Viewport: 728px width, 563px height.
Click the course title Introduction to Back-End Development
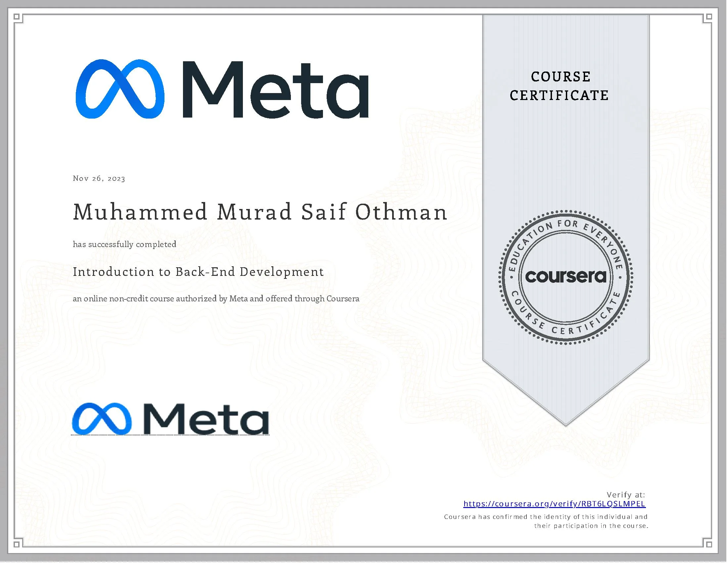pyautogui.click(x=198, y=272)
